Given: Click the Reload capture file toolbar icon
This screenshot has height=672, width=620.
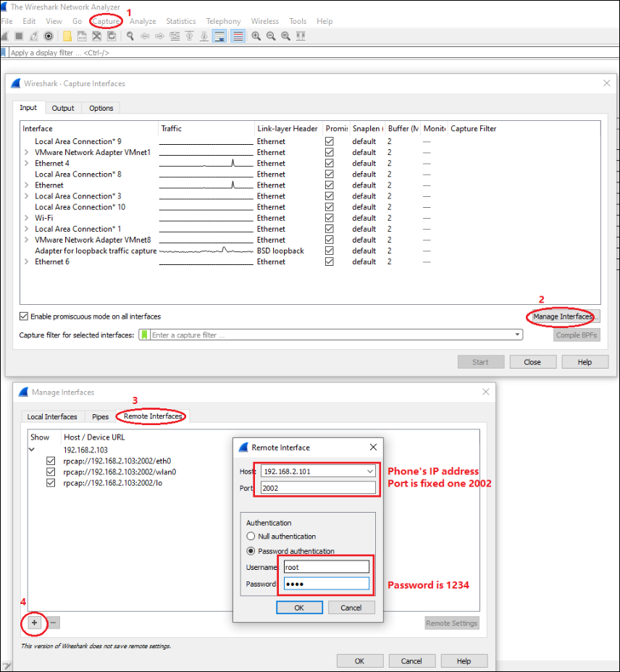Looking at the screenshot, I should pyautogui.click(x=112, y=36).
